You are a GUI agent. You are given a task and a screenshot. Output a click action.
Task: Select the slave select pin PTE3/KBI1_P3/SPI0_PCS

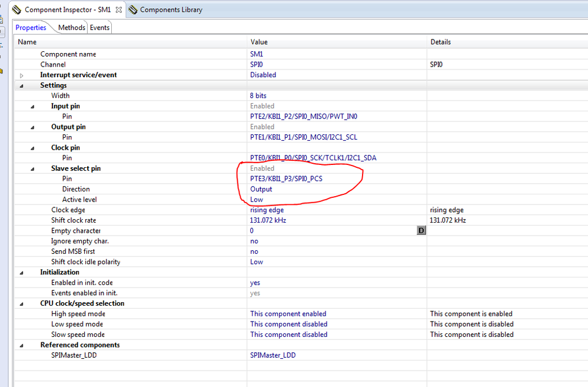(x=286, y=178)
